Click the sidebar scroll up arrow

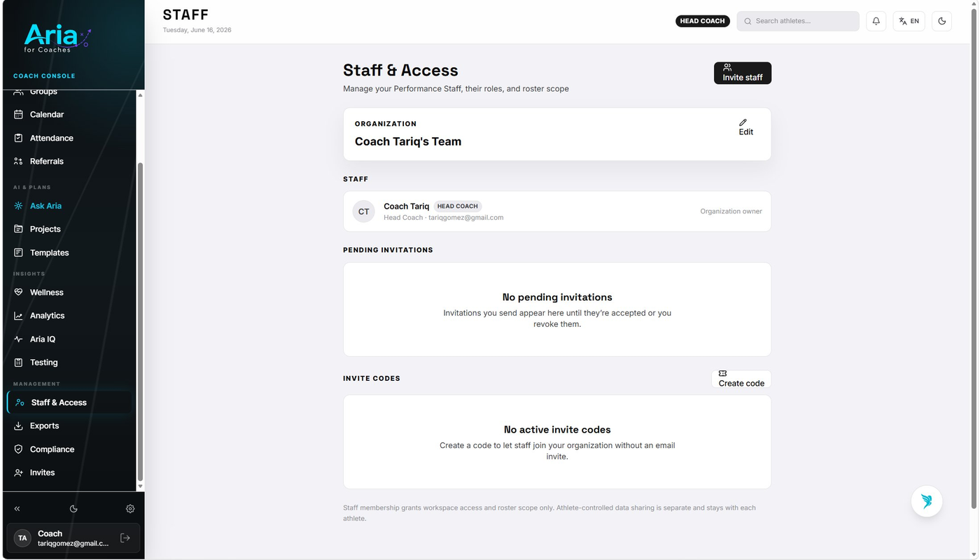click(x=140, y=94)
